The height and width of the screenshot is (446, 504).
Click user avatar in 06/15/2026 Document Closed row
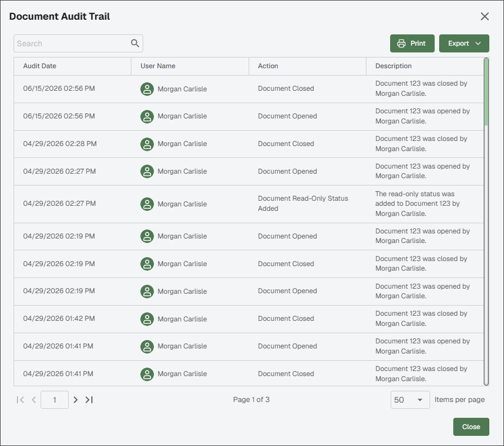(x=147, y=89)
